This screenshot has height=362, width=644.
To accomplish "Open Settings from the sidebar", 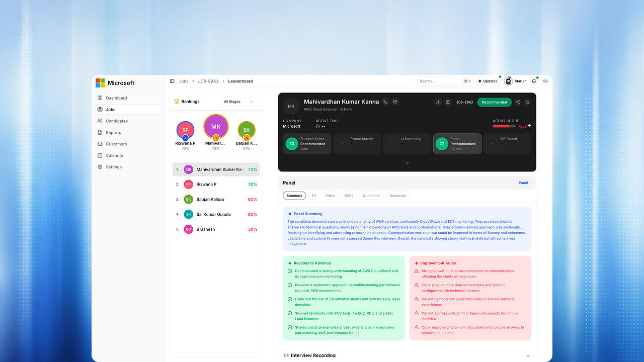I will (128, 167).
